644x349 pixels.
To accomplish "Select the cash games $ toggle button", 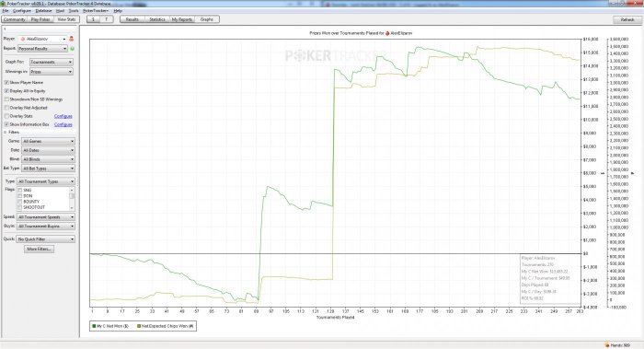I will (93, 19).
